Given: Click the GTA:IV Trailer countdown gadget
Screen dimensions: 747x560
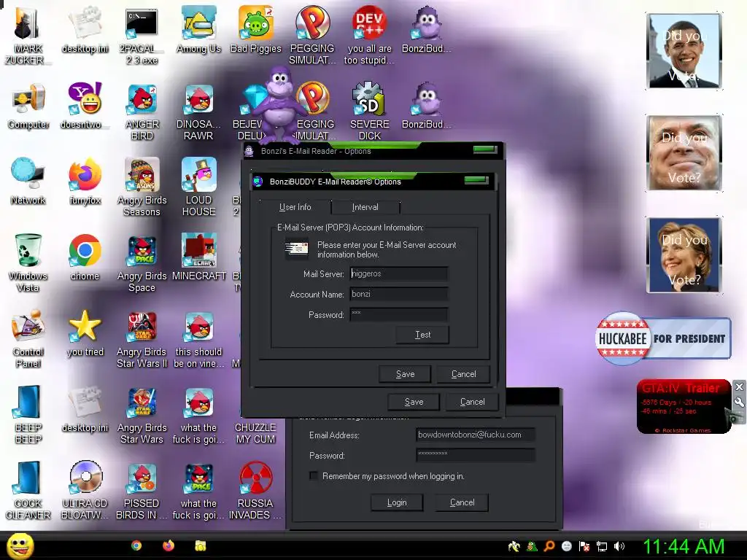Looking at the screenshot, I should (x=684, y=407).
